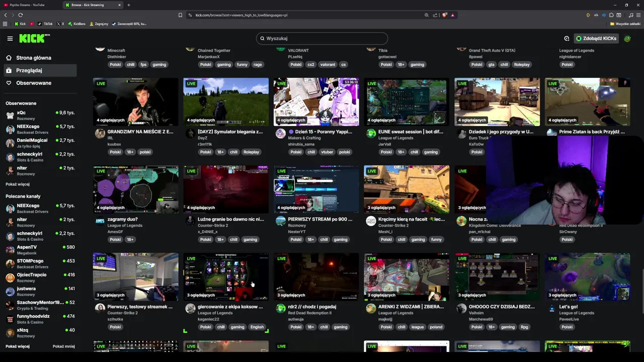Click the funnyhoodvidz channel avatar
This screenshot has height=362, width=644.
point(10,319)
